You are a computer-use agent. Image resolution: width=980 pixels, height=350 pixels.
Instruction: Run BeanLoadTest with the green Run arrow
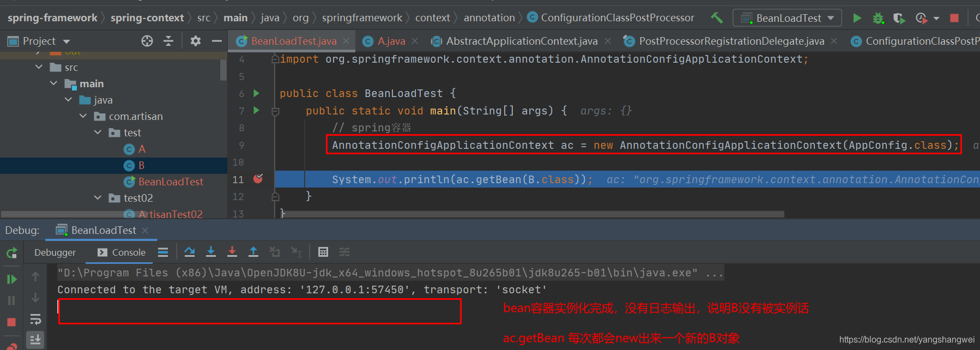pos(857,18)
